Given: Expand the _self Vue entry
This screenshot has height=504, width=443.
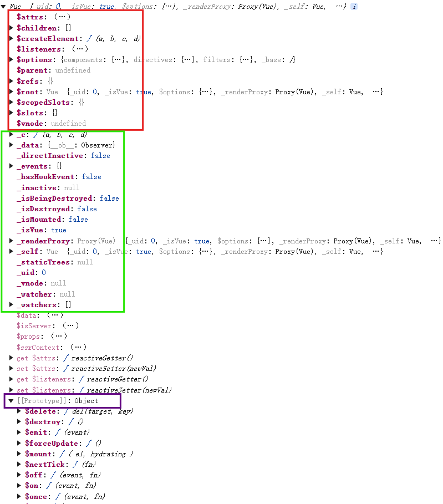Looking at the screenshot, I should (x=11, y=251).
